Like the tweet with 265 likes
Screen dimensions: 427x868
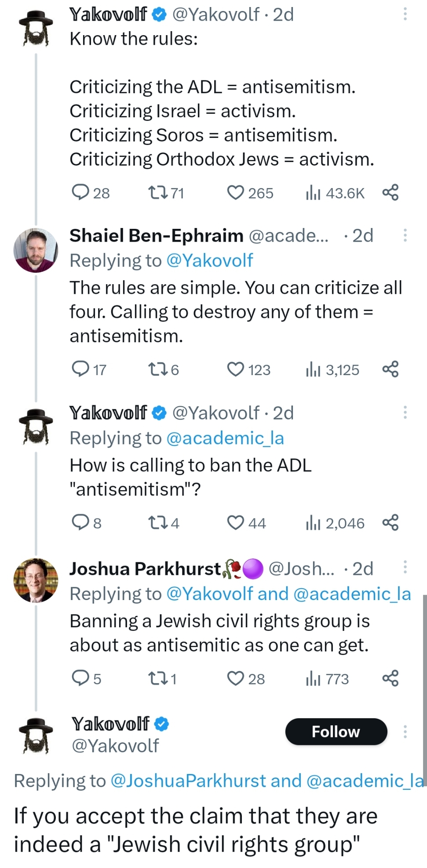click(236, 192)
